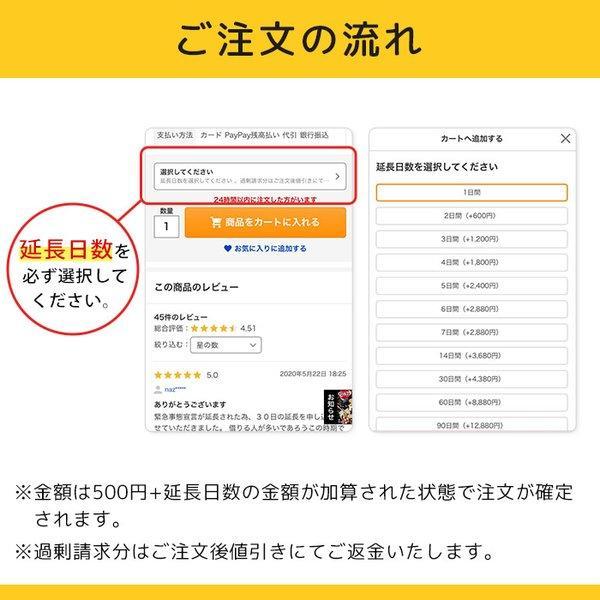Select the 3日間 (+1,200円) option
600x600 pixels.
click(471, 239)
